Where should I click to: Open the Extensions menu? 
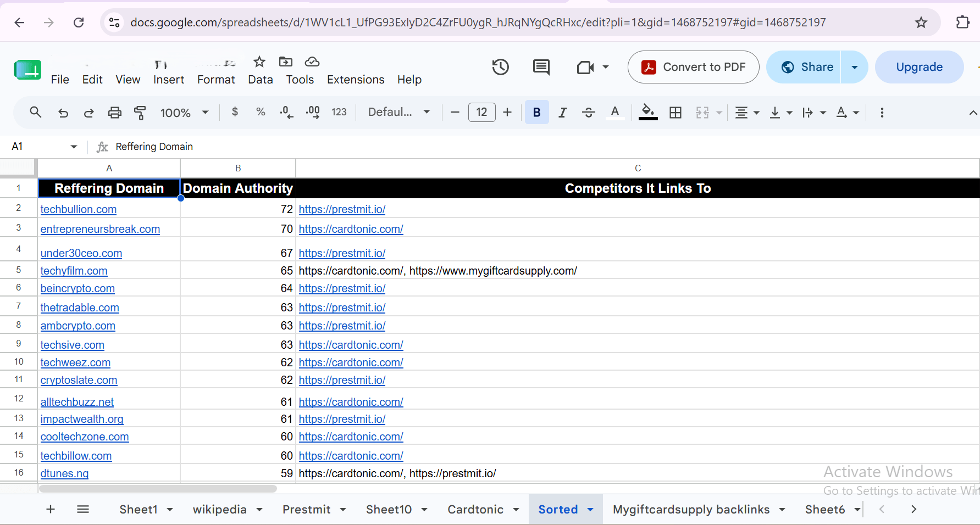(356, 80)
